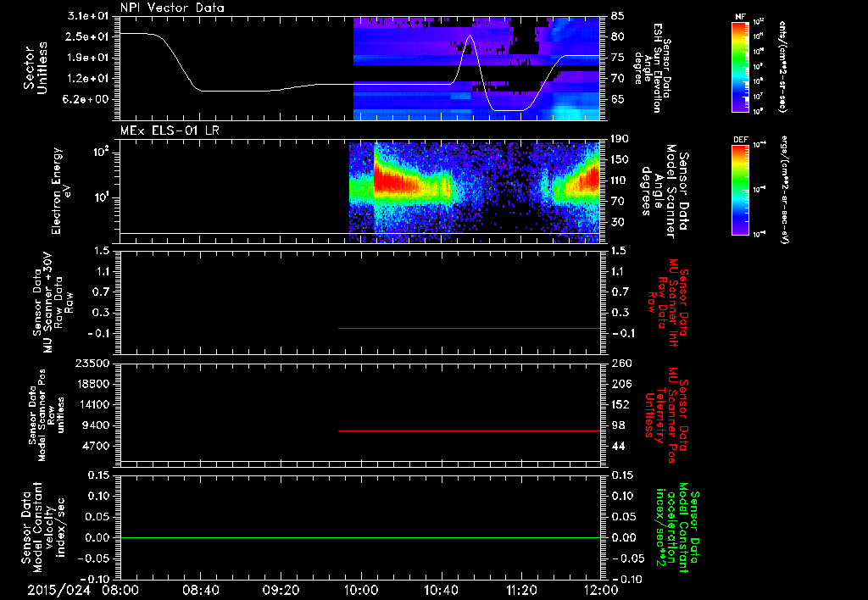Click the '11:20' time axis label
Screen dimensions: 868x600
521,590
